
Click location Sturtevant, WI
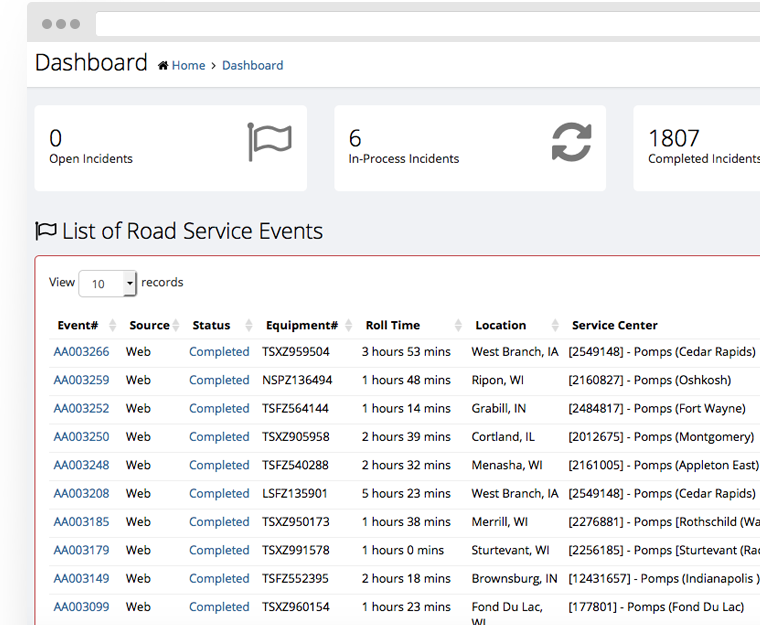[x=510, y=550]
